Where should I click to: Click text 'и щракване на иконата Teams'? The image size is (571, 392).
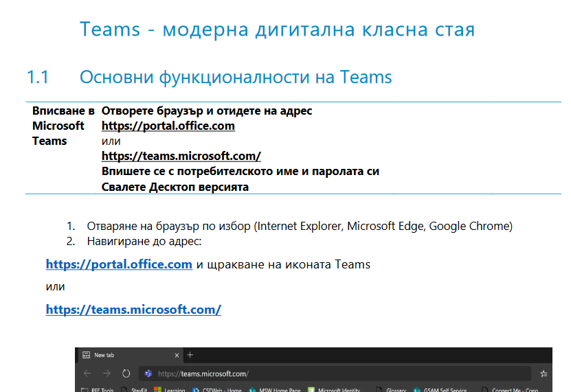[x=283, y=264]
